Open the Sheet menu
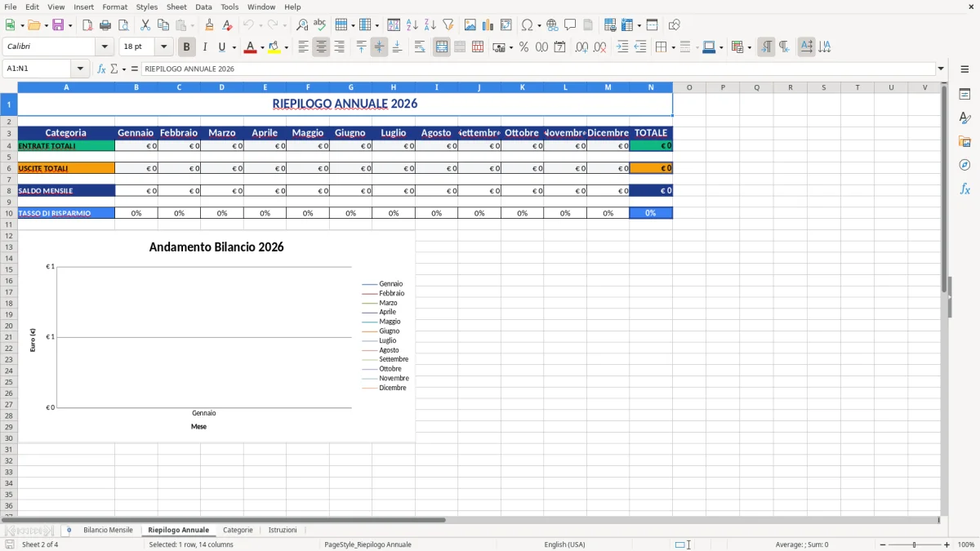This screenshot has height=551, width=980. point(176,7)
